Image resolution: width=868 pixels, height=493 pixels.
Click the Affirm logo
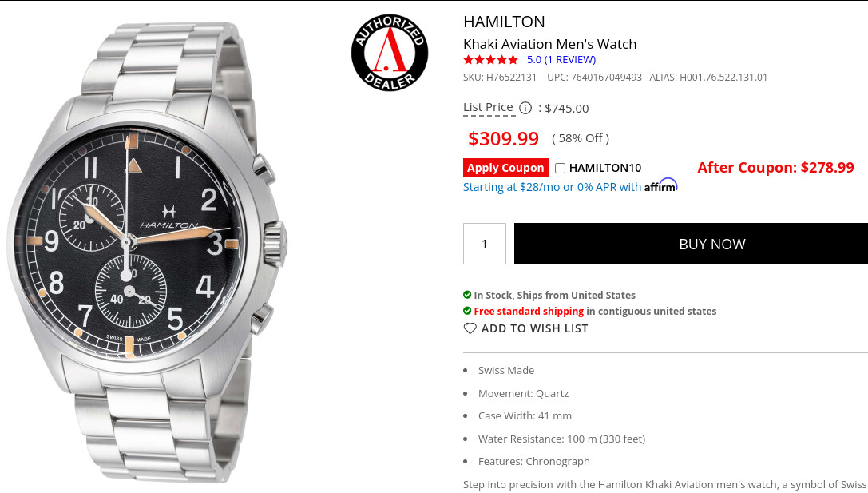[661, 185]
